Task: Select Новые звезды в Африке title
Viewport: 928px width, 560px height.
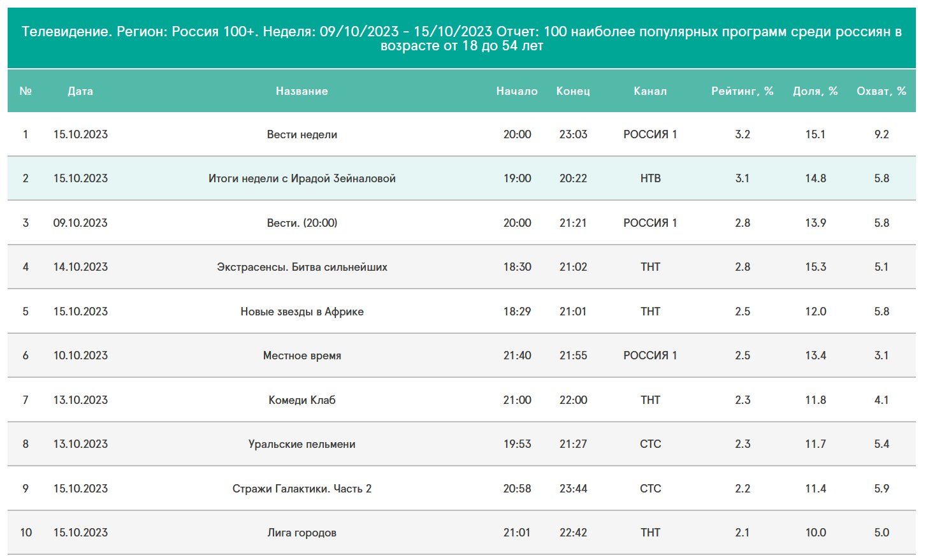Action: (302, 312)
